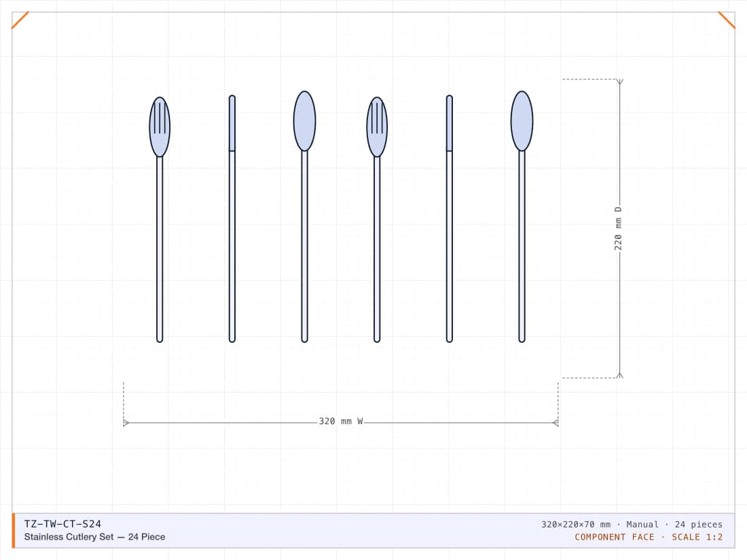Click the right arrow of the width dimension
The width and height of the screenshot is (747, 560).
(x=555, y=423)
